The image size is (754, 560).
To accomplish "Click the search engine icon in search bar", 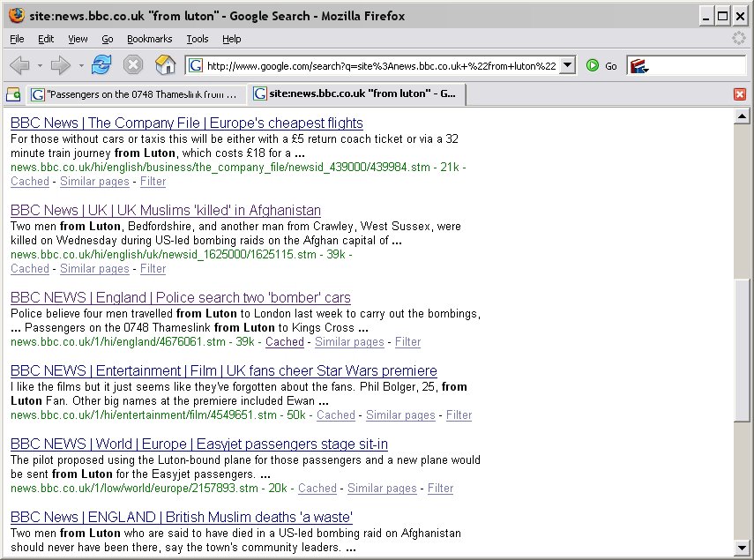I will pyautogui.click(x=639, y=66).
